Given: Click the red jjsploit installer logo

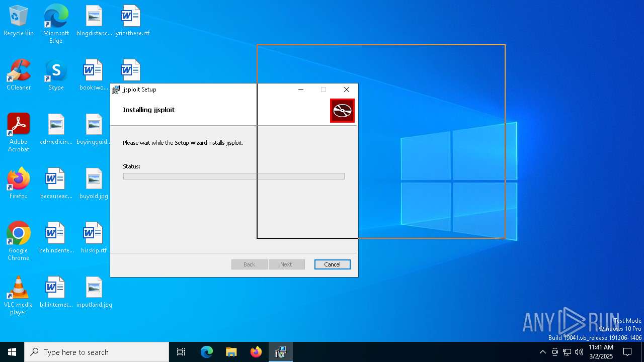Looking at the screenshot, I should (x=342, y=111).
